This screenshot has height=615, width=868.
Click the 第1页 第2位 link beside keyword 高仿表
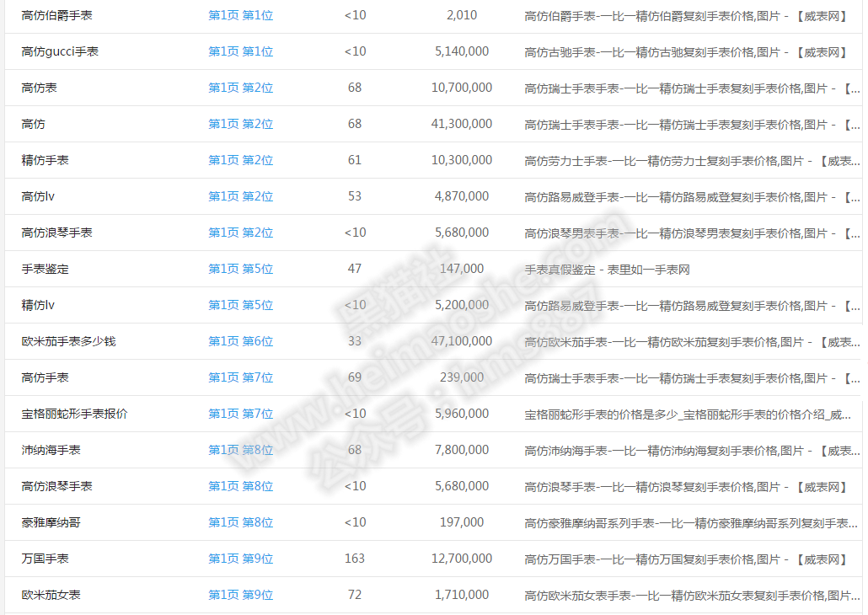point(241,88)
